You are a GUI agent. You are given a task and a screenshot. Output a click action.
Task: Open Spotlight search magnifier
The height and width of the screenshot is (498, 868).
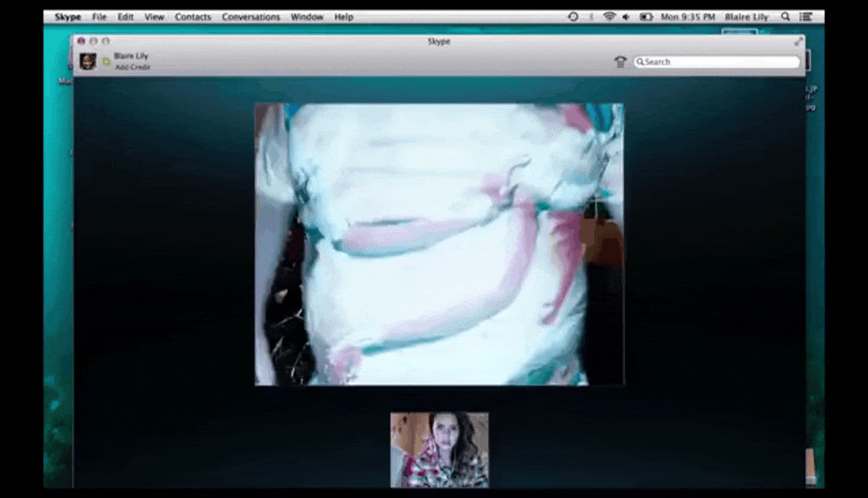point(786,17)
